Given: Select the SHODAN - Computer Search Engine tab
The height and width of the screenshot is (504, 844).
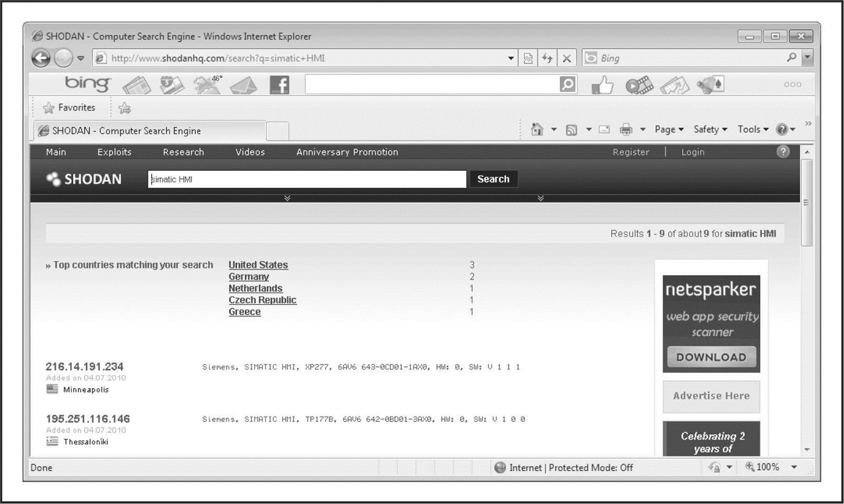Looking at the screenshot, I should pyautogui.click(x=149, y=131).
